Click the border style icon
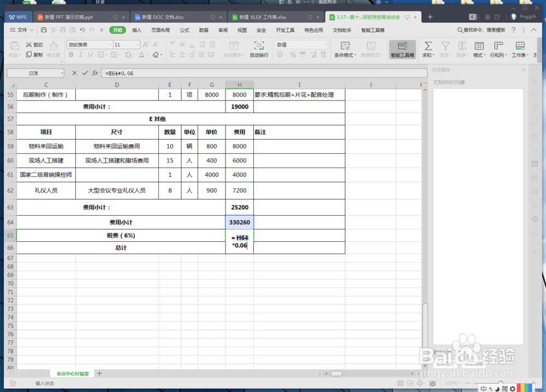546x392 pixels. pyautogui.click(x=101, y=55)
